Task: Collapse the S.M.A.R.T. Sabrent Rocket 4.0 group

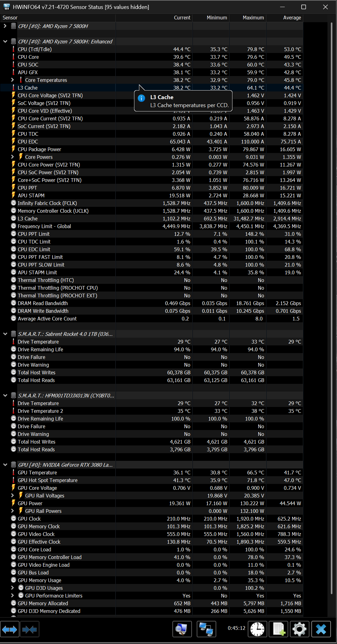Action: click(5, 334)
